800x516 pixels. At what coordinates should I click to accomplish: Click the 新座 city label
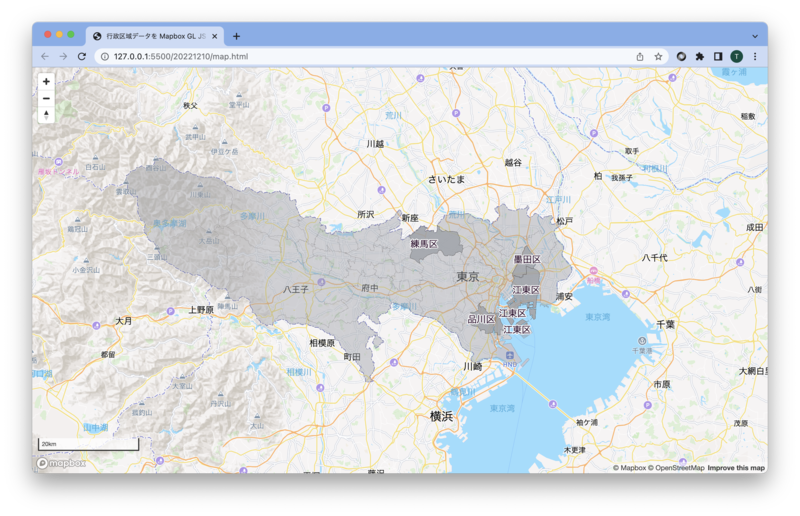coord(410,218)
